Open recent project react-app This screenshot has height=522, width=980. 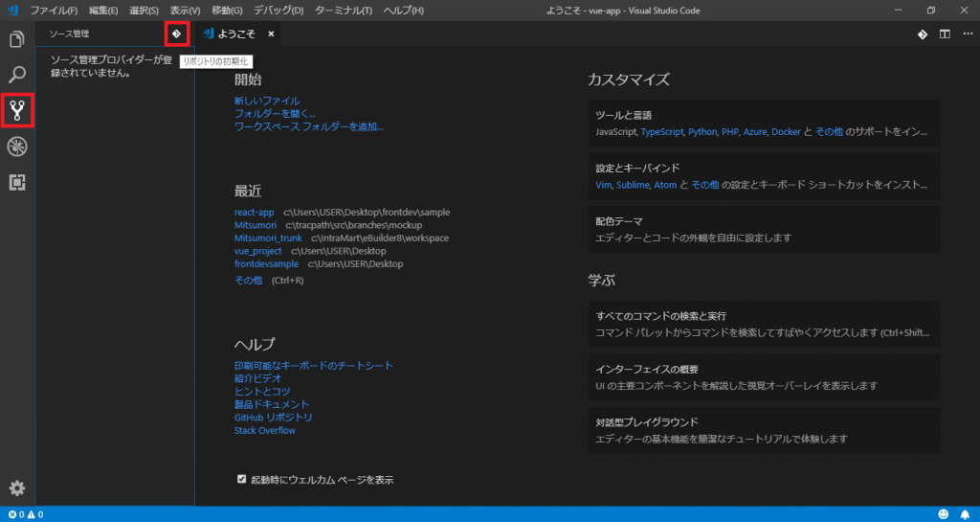pos(255,212)
